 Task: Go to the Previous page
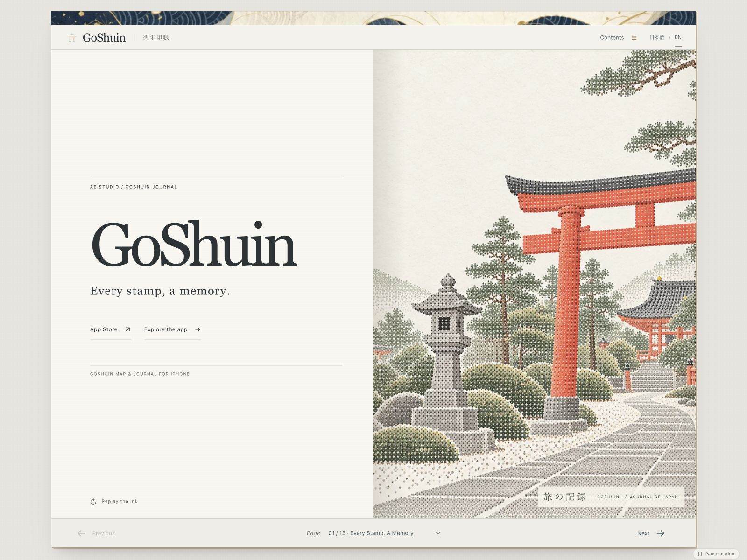(96, 533)
